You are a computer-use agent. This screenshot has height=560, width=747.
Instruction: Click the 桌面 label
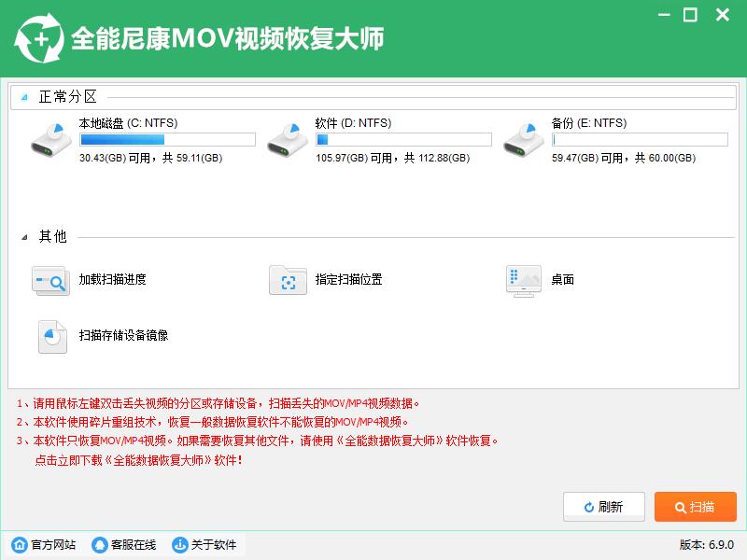[x=563, y=279]
